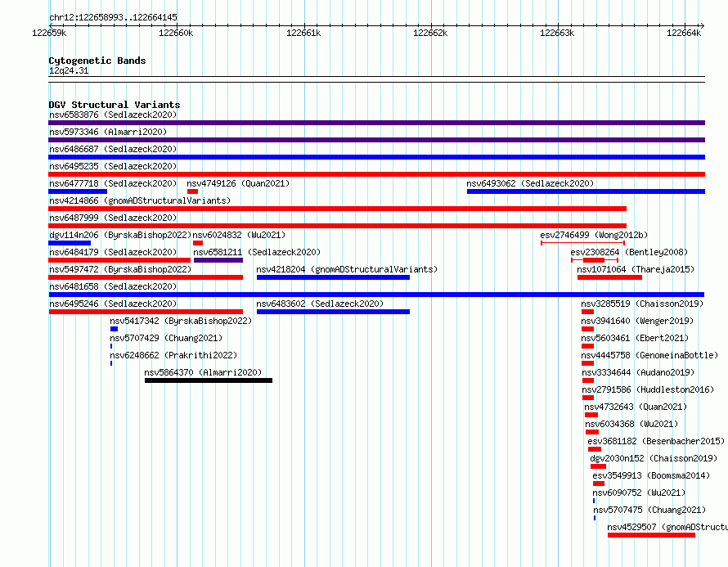Click the nsv4529507 gnomAD label

[x=667, y=527]
